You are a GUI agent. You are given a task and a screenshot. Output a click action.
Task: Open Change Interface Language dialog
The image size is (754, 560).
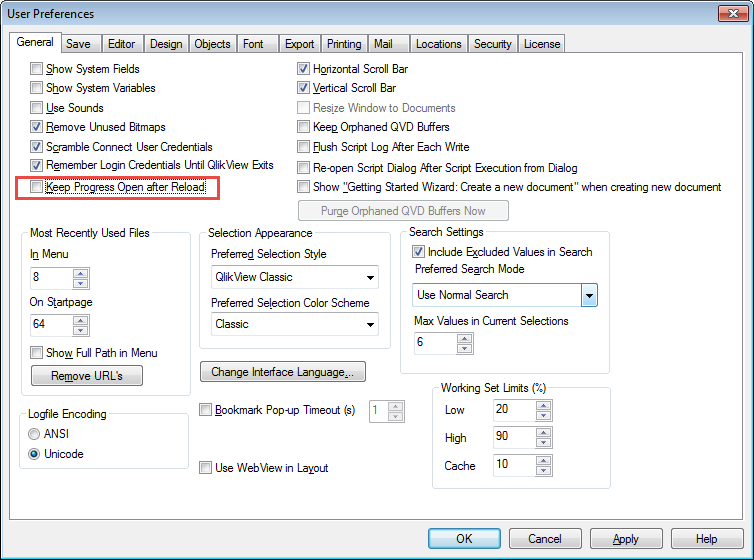pos(283,372)
